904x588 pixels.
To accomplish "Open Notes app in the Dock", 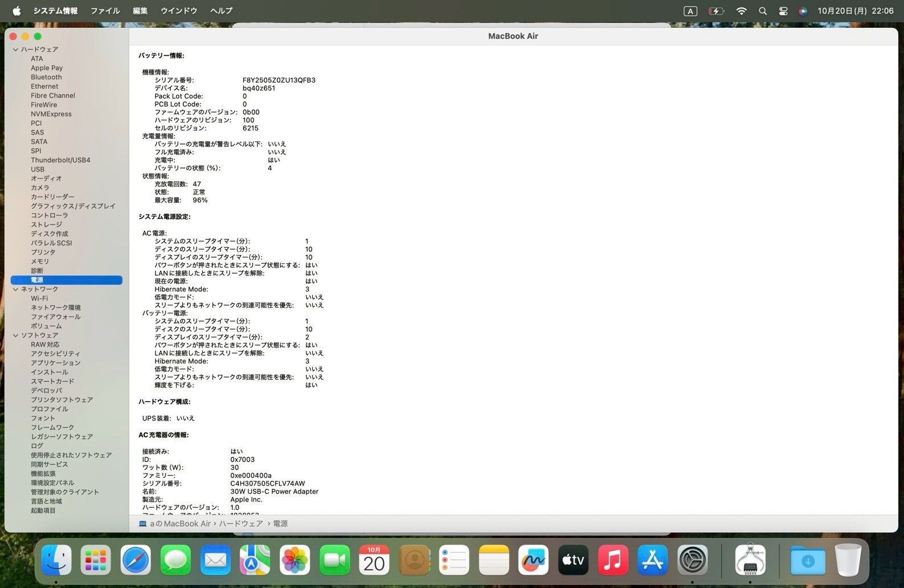I will coord(493,560).
